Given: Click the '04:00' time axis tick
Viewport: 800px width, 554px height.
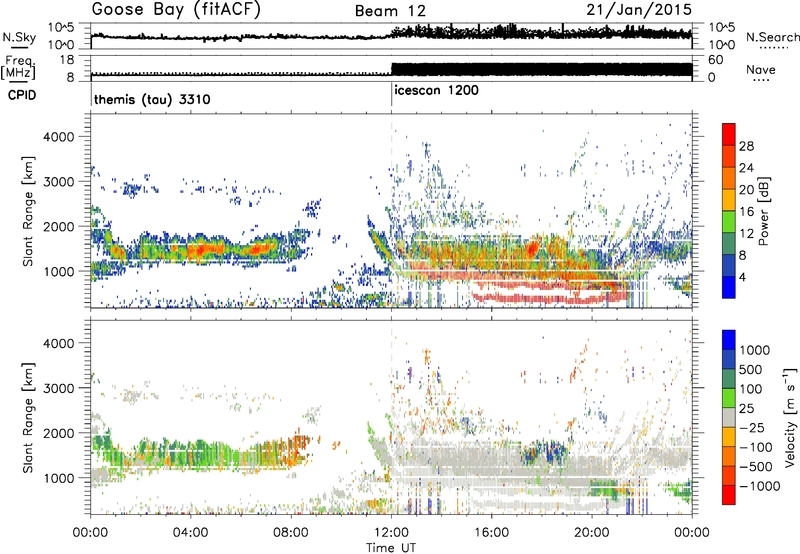Looking at the screenshot, I should [191, 533].
